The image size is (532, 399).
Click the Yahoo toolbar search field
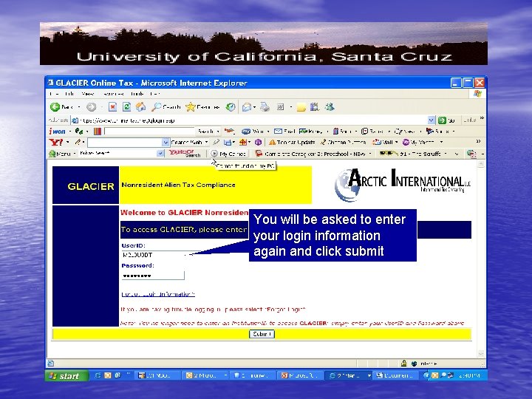coord(125,142)
